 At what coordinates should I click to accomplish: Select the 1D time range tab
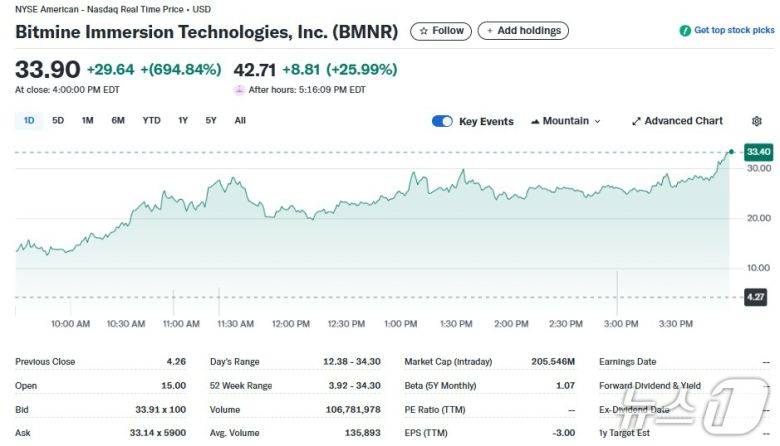[x=29, y=121]
